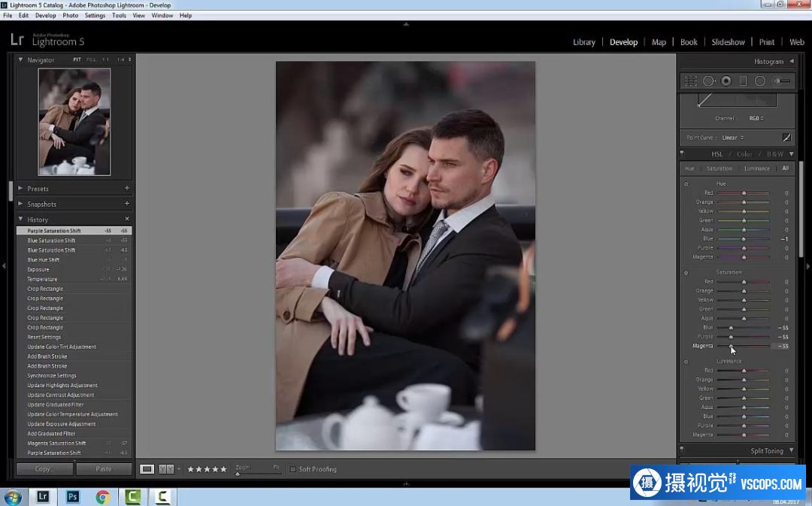Add a new snapshot with plus icon
Image resolution: width=812 pixels, height=506 pixels.
click(x=127, y=204)
